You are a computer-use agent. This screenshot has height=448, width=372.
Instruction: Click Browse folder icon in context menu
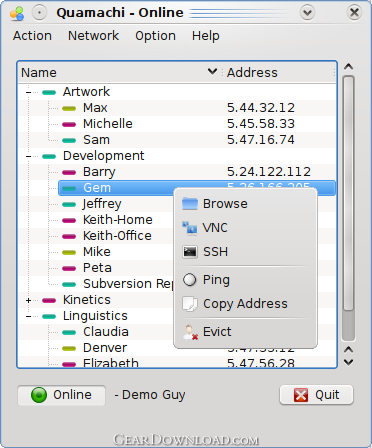coord(190,204)
